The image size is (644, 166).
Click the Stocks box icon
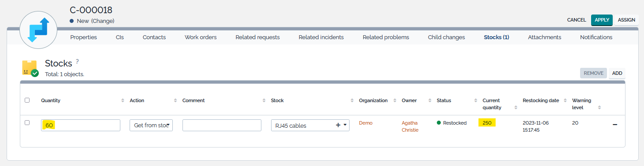coord(30,68)
